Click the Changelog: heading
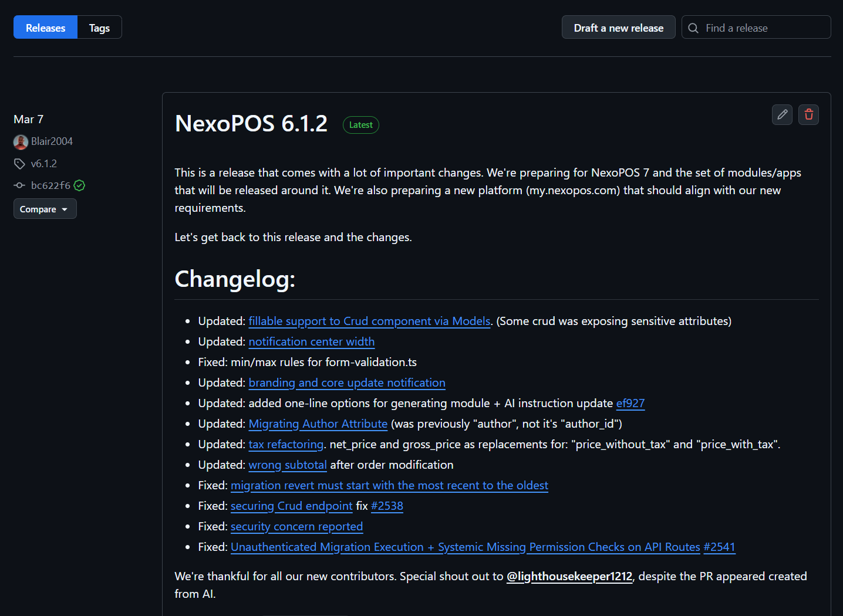Viewport: 843px width, 616px height. [235, 279]
